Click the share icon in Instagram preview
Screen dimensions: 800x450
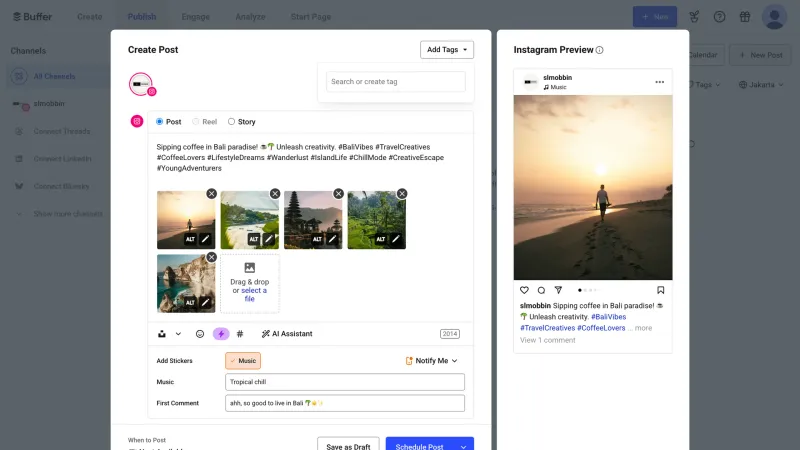[x=558, y=290]
